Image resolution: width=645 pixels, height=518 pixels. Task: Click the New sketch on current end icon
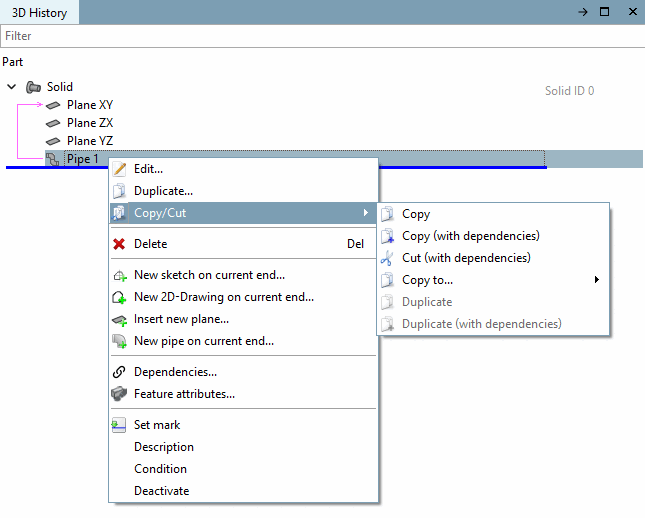click(120, 275)
